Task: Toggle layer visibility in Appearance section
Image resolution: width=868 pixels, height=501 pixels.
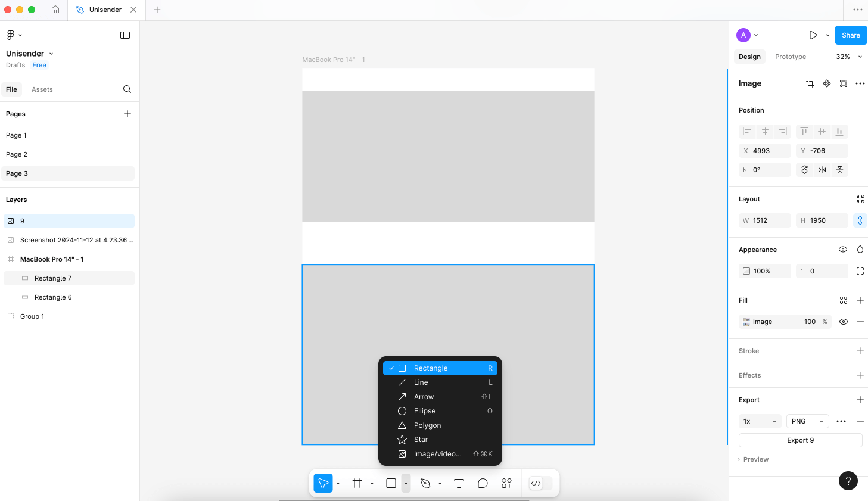Action: 843,250
